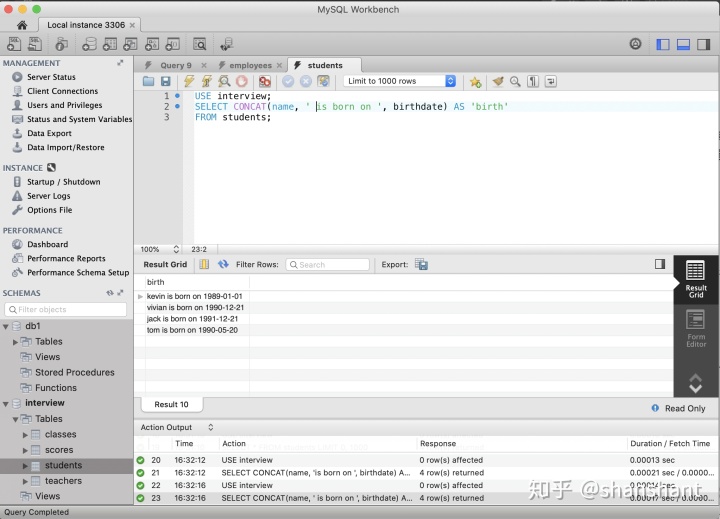The height and width of the screenshot is (519, 720).
Task: Go to the Home screen icon
Action: pyautogui.click(x=22, y=25)
